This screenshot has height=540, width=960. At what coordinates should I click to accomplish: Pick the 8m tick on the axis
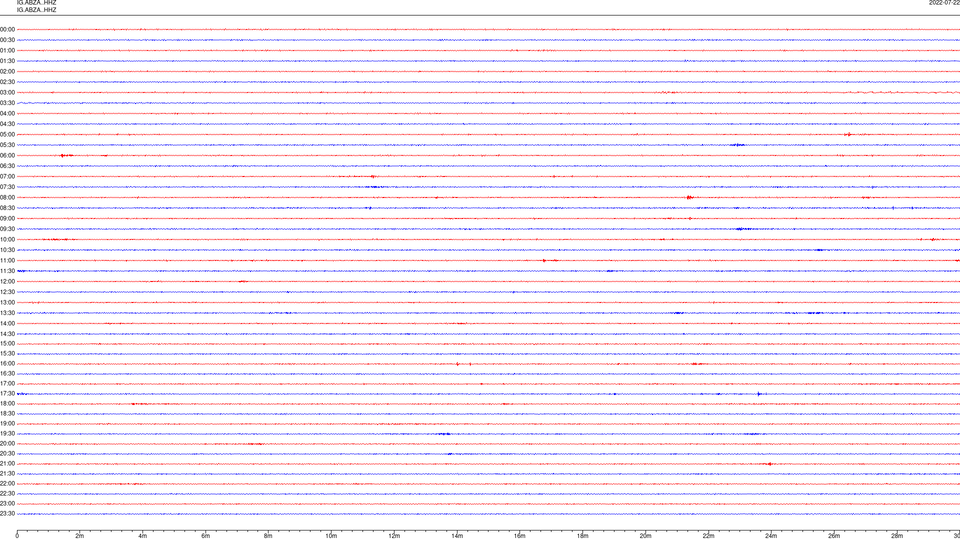coord(268,536)
